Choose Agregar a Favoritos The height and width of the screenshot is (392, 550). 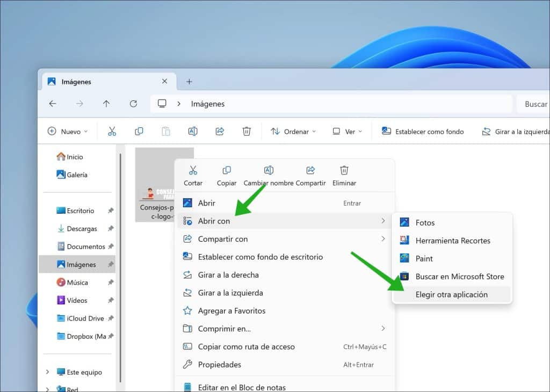[285, 311]
